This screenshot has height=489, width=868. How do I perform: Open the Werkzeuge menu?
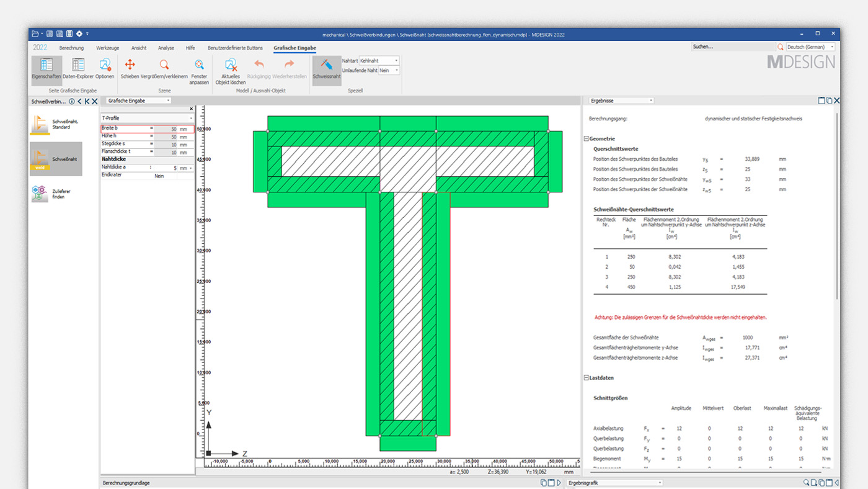[x=108, y=48]
